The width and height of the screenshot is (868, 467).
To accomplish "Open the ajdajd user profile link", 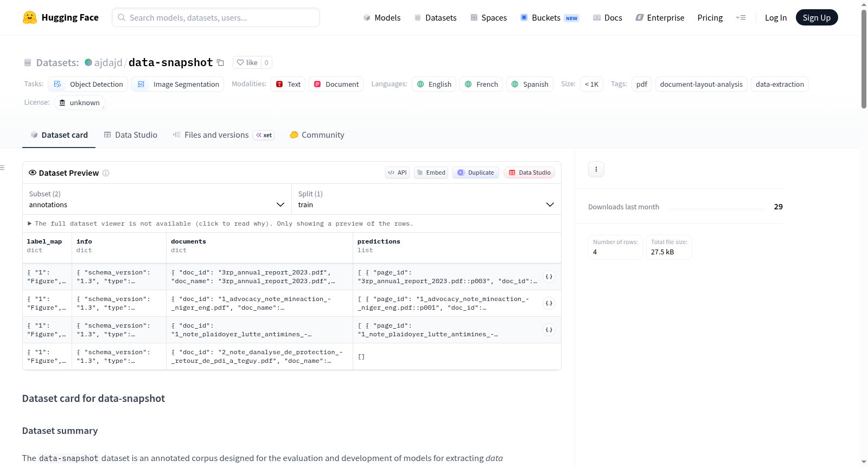I will 108,62.
